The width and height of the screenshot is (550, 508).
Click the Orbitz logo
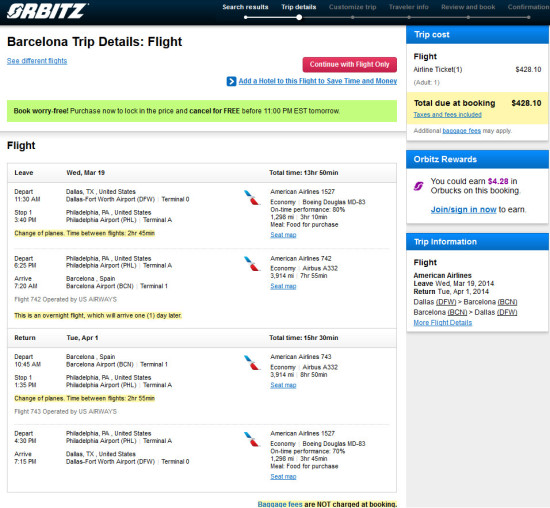pyautogui.click(x=47, y=11)
